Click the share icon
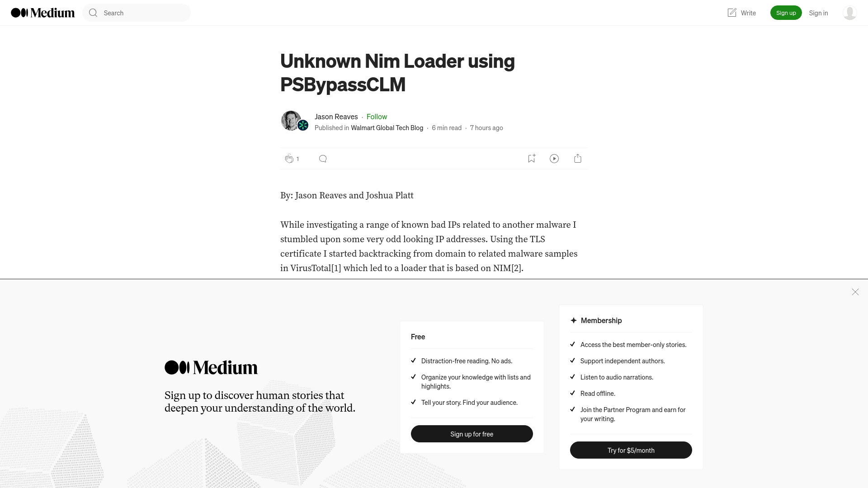 coord(578,158)
